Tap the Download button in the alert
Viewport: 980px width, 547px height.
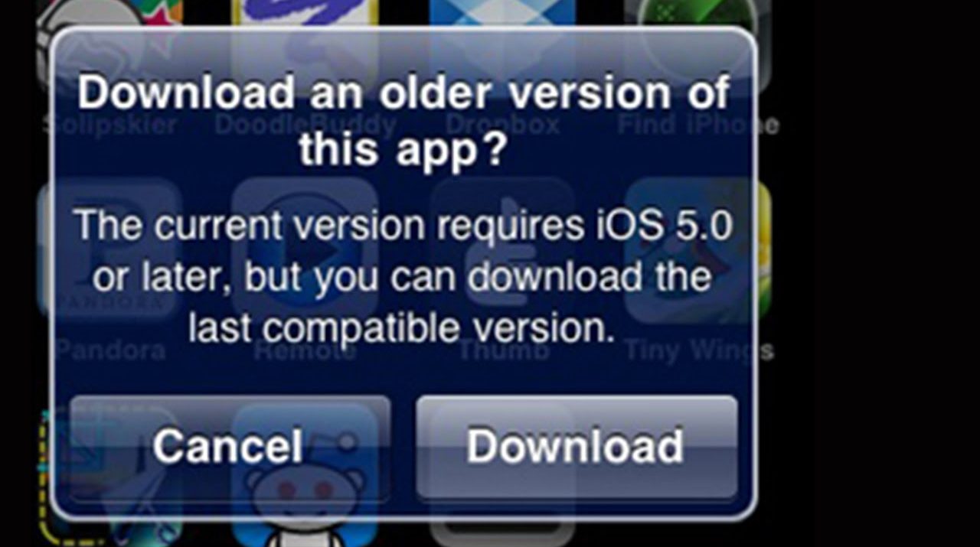click(577, 447)
